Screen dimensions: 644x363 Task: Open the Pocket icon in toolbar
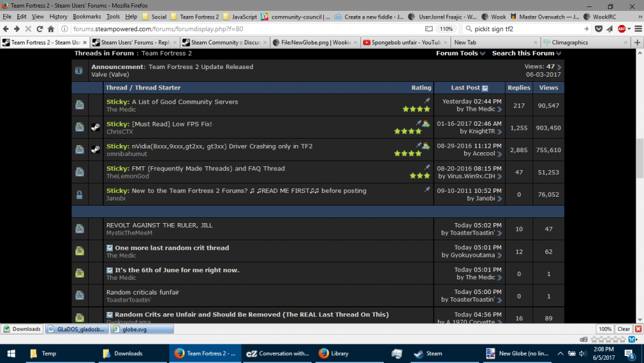[599, 29]
